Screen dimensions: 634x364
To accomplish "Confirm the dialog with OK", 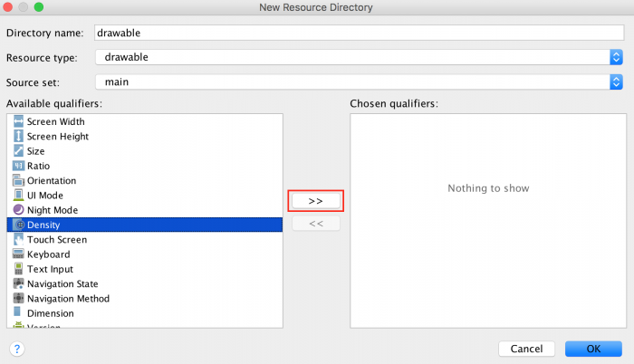I will click(x=592, y=349).
